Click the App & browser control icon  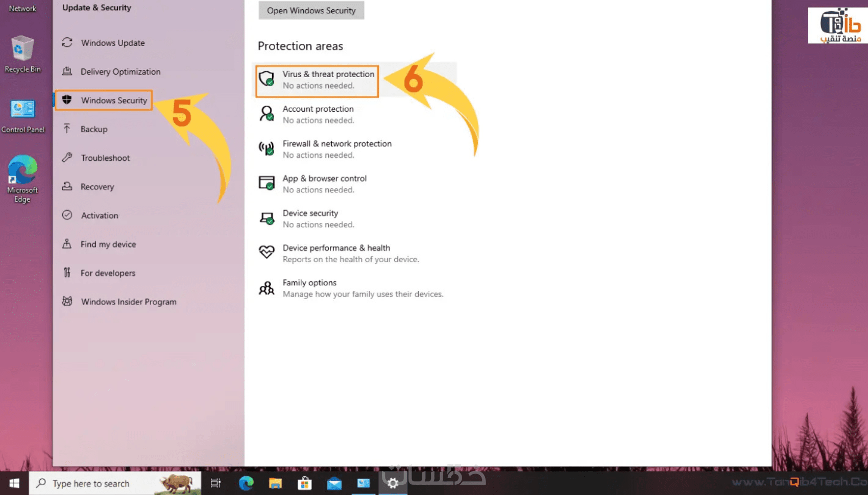tap(267, 183)
